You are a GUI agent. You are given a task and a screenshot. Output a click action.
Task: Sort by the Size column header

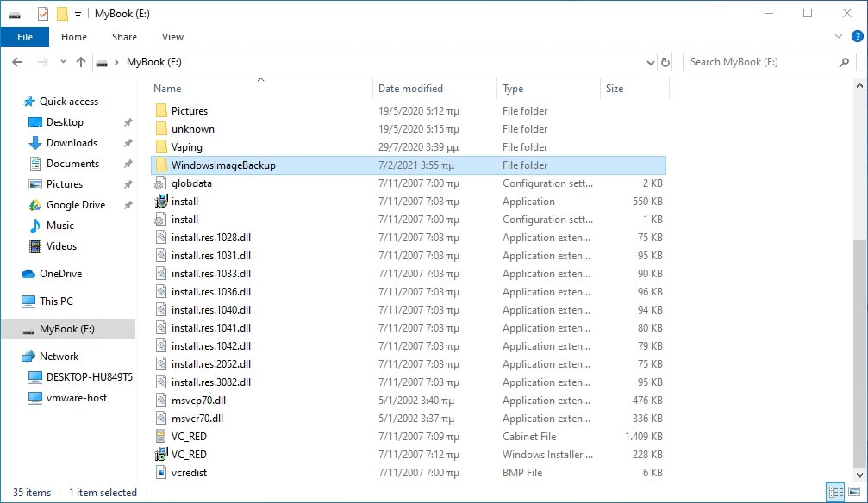tap(615, 89)
